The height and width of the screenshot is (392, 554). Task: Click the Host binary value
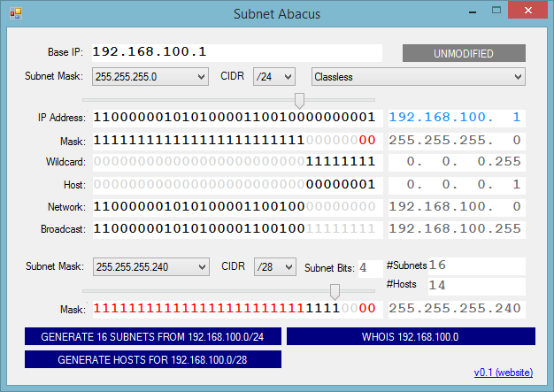point(237,185)
